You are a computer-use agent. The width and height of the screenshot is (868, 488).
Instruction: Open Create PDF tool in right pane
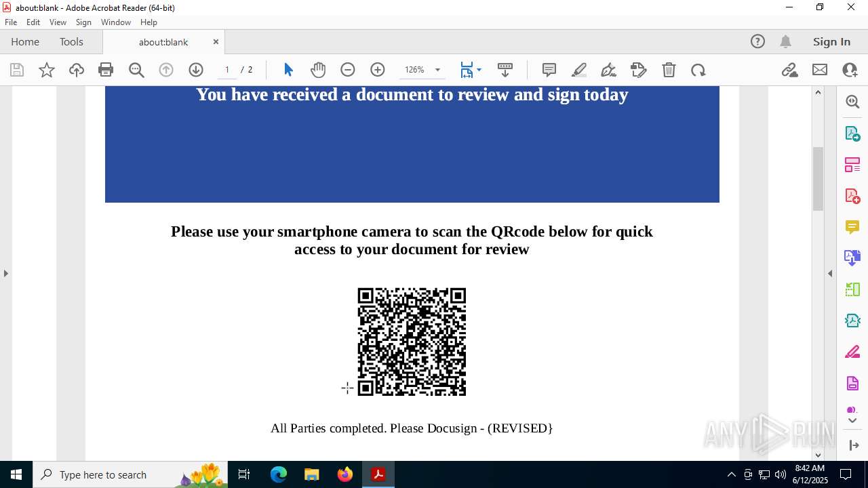click(852, 196)
